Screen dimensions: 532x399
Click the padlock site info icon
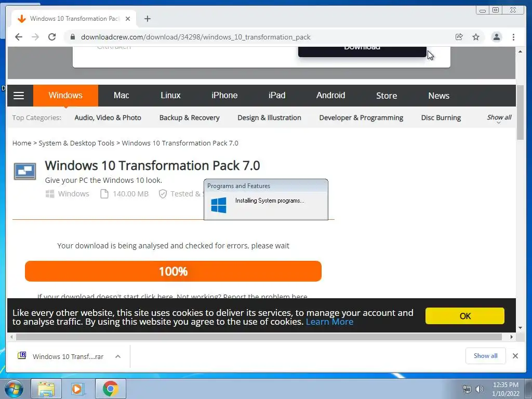coord(72,37)
